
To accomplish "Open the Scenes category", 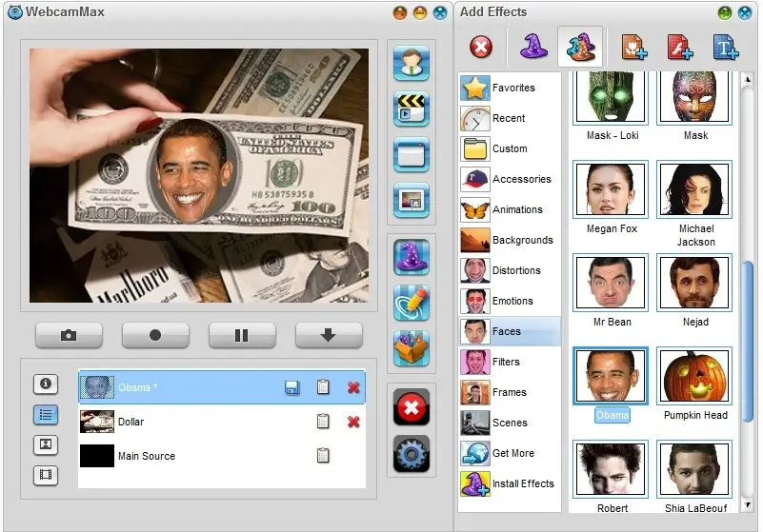I will [510, 423].
